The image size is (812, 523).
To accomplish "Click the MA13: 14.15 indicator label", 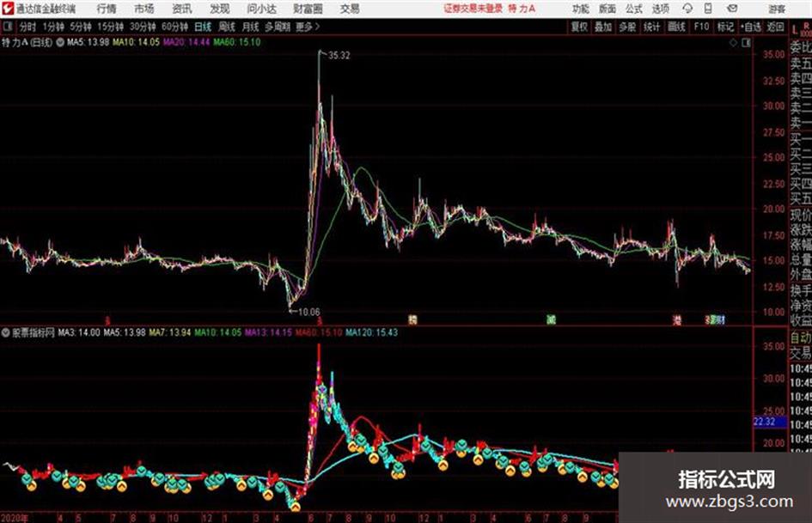I will [268, 332].
